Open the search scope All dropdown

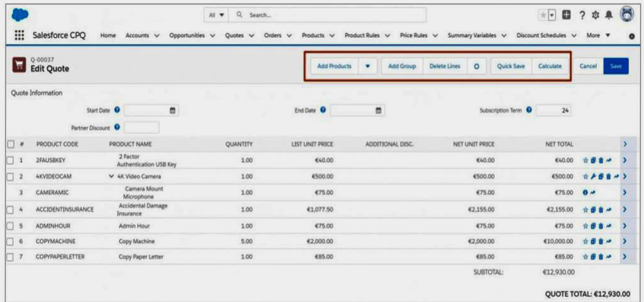(216, 15)
